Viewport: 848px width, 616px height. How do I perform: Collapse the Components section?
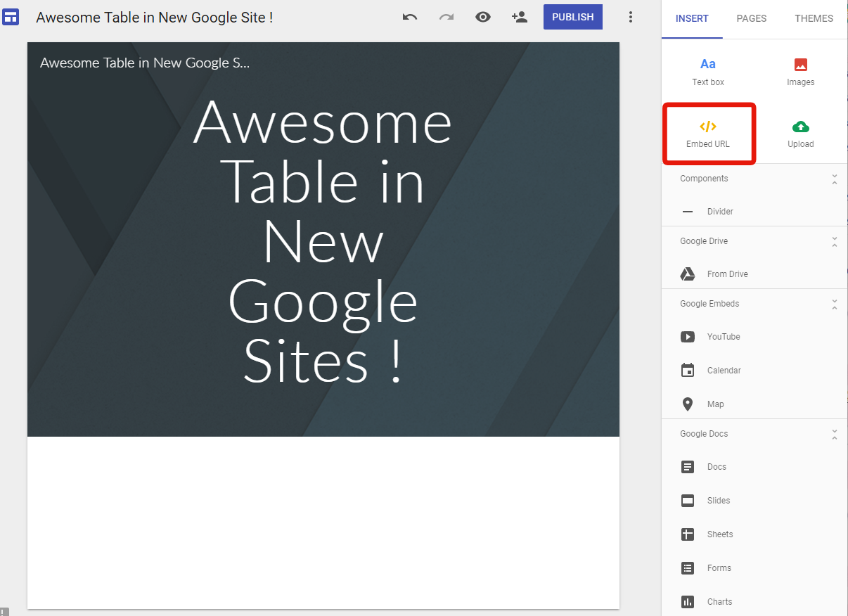pos(835,179)
